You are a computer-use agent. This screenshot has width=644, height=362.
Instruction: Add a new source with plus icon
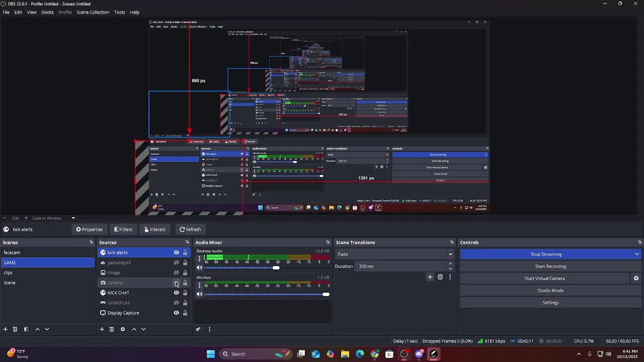click(102, 329)
